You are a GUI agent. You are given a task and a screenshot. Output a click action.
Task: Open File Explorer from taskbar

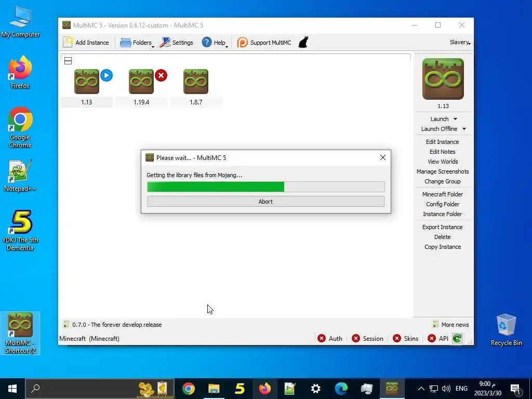(214, 389)
